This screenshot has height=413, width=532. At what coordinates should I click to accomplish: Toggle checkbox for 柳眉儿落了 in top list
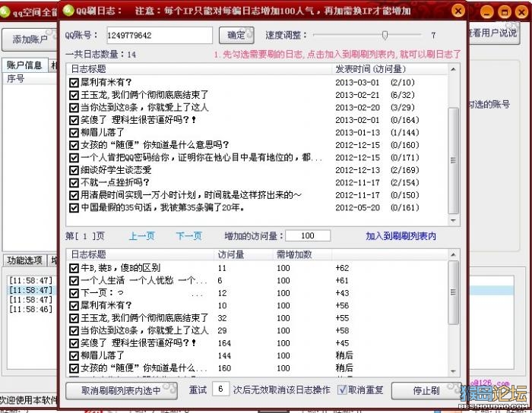[74, 133]
